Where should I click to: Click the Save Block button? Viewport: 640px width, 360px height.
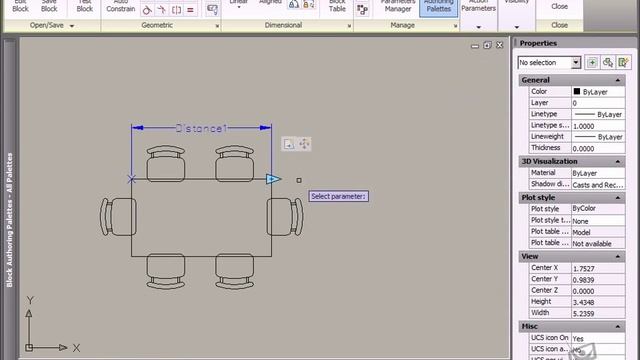coord(49,7)
